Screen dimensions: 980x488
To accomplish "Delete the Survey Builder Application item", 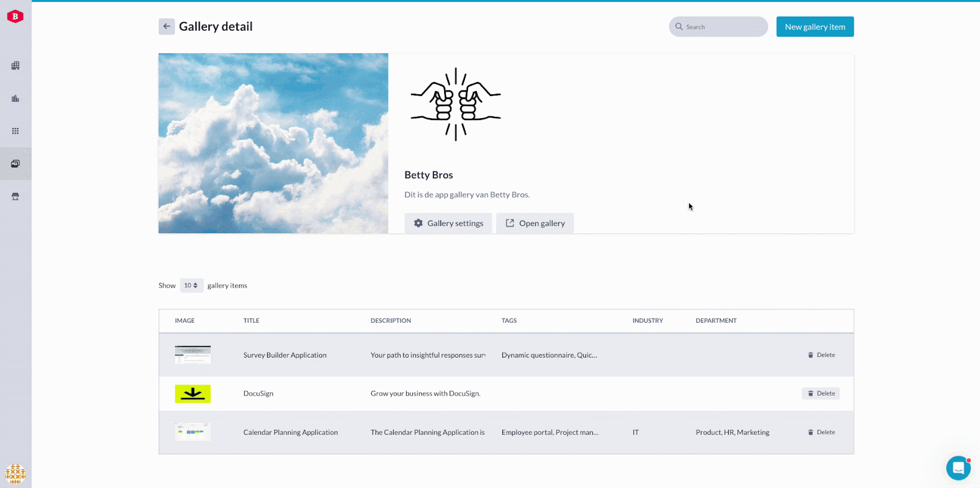I will point(821,355).
